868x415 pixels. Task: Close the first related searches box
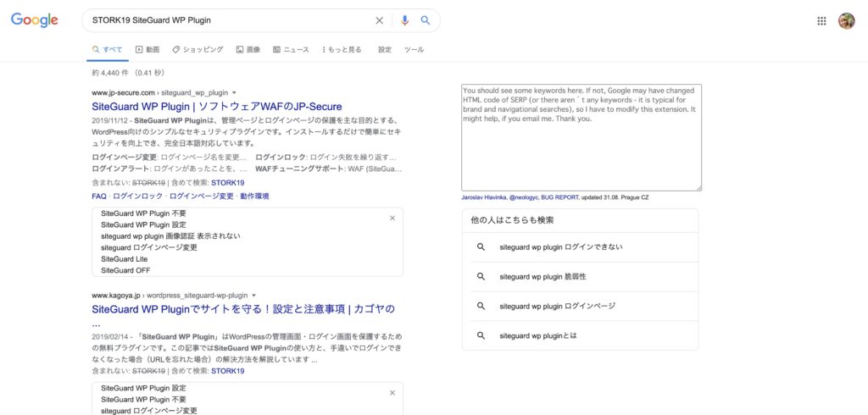[392, 218]
